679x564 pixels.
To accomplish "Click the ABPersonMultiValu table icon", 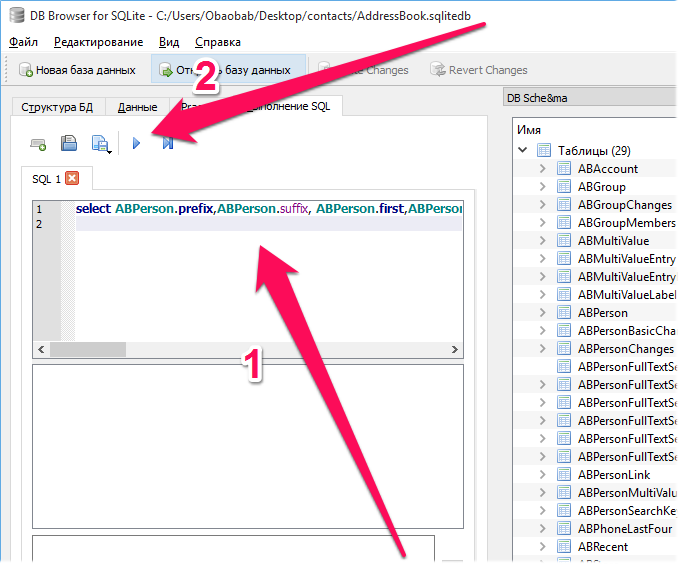I will 564,493.
